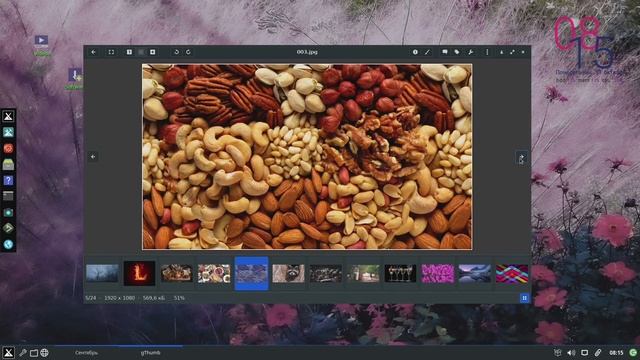Select the purple mountain lake thumbnail
Viewport: 640px width, 360px height.
point(475,273)
